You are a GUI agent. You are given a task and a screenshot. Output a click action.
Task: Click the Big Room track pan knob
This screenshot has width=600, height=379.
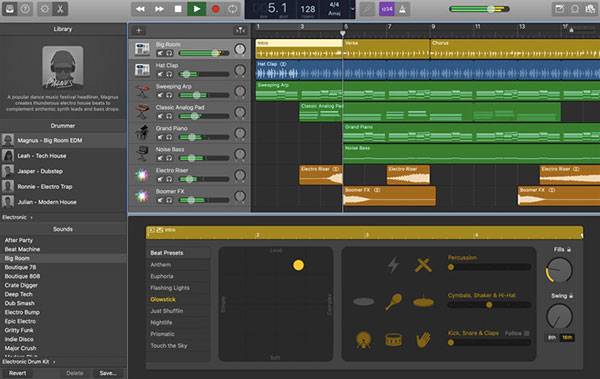pyautogui.click(x=240, y=49)
